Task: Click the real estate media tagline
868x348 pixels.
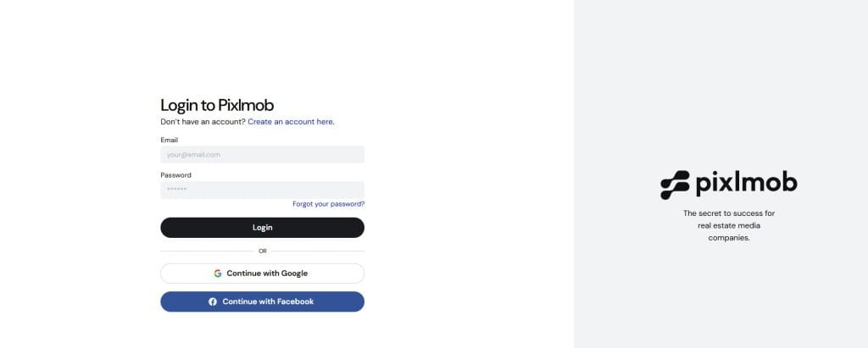Action: [x=729, y=226]
